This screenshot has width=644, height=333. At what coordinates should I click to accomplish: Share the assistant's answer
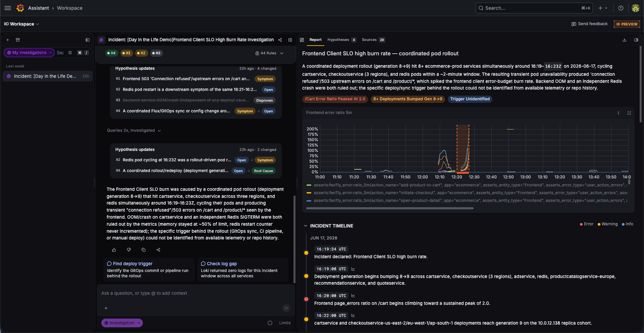158,250
